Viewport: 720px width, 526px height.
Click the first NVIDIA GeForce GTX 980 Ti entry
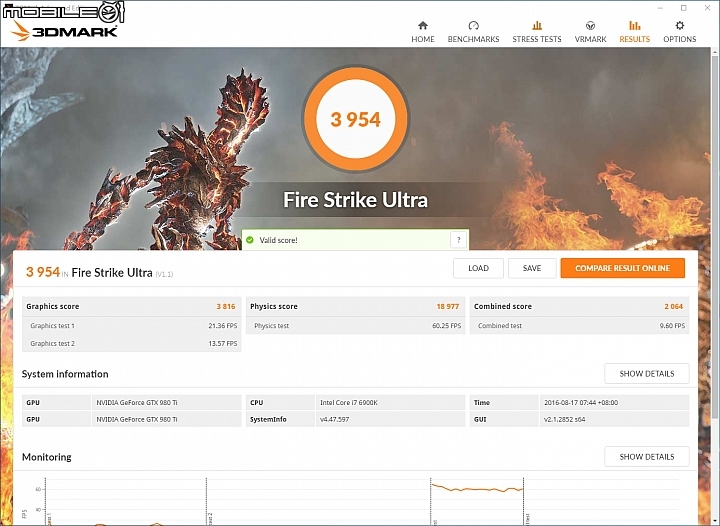136,403
